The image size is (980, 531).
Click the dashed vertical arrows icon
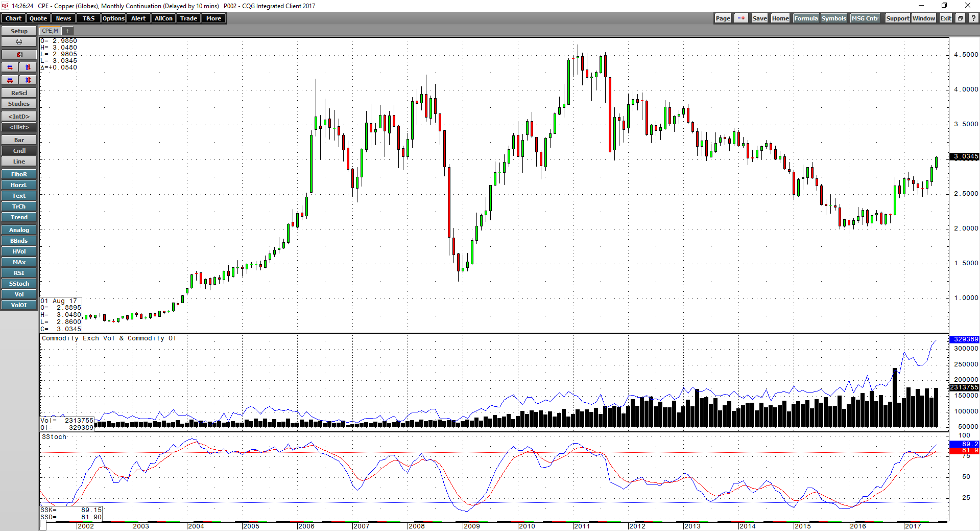(27, 80)
